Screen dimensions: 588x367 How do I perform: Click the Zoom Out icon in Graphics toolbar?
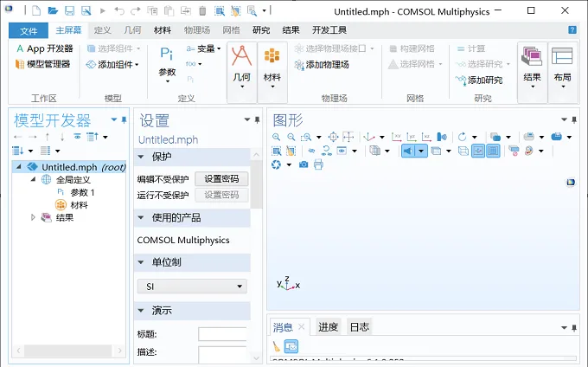[x=291, y=137]
